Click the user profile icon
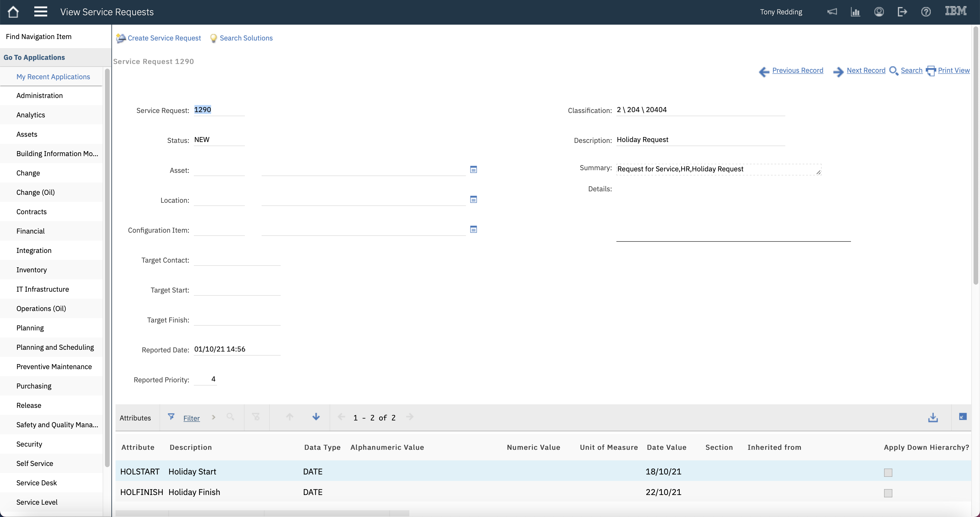This screenshot has width=980, height=517. click(x=879, y=12)
